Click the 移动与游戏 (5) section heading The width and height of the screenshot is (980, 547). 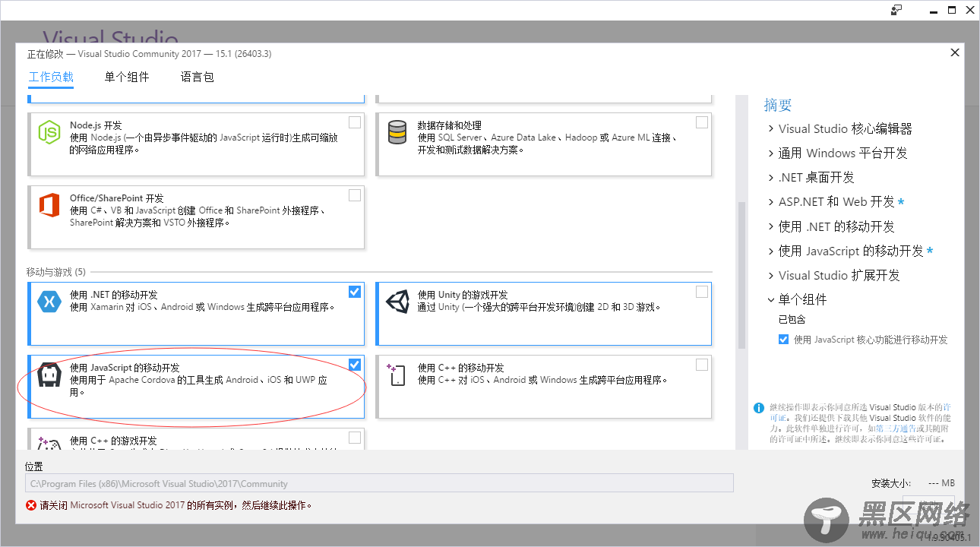(x=56, y=272)
